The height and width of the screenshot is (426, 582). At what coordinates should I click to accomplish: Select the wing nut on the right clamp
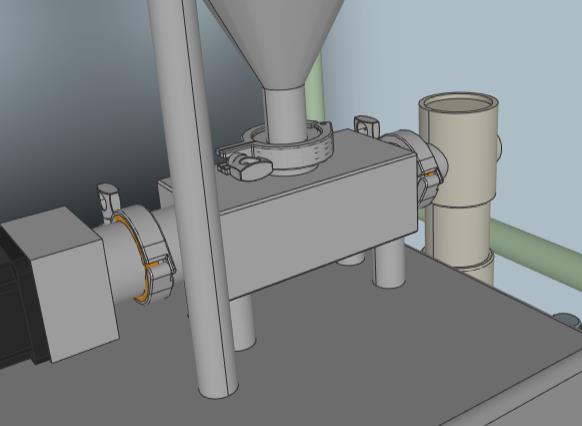click(367, 126)
